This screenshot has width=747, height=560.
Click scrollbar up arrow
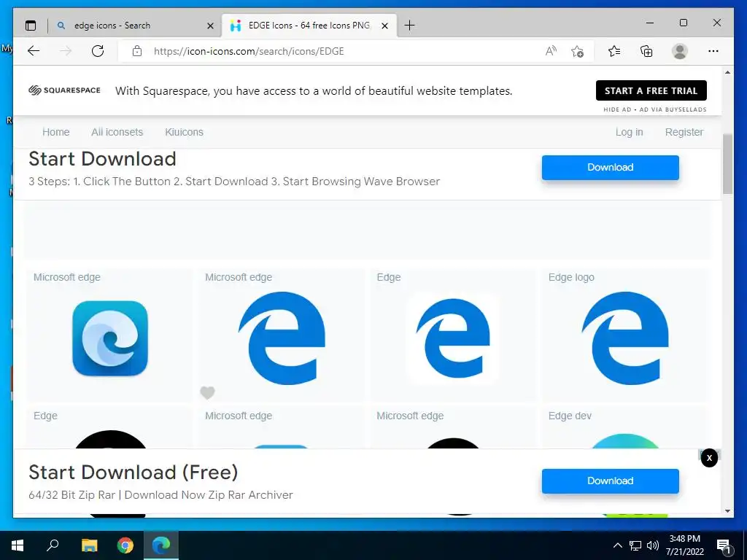(x=727, y=72)
